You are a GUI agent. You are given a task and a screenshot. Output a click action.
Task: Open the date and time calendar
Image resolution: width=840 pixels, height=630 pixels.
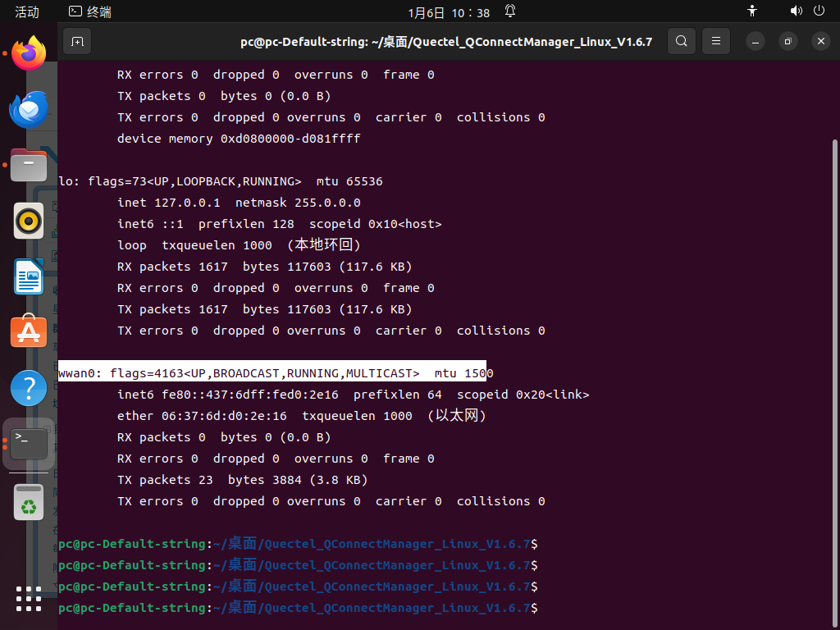coord(449,12)
